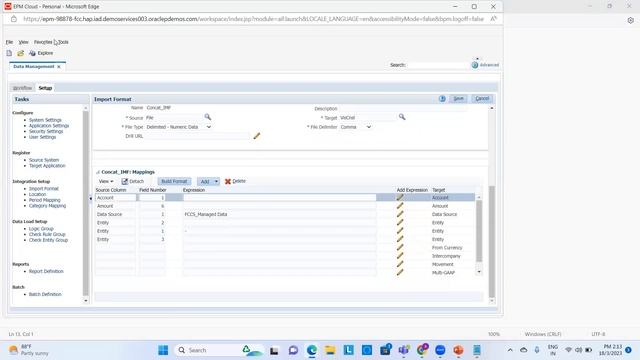Image resolution: width=640 pixels, height=360 pixels.
Task: Click the Explore button with binoculars icon
Action: pyautogui.click(x=41, y=53)
